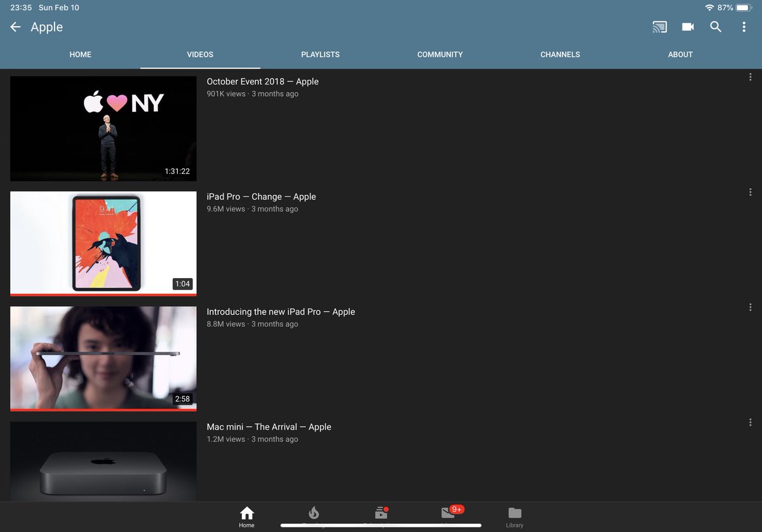This screenshot has width=762, height=532.
Task: Tap the Wi-Fi status icon
Action: pos(709,8)
